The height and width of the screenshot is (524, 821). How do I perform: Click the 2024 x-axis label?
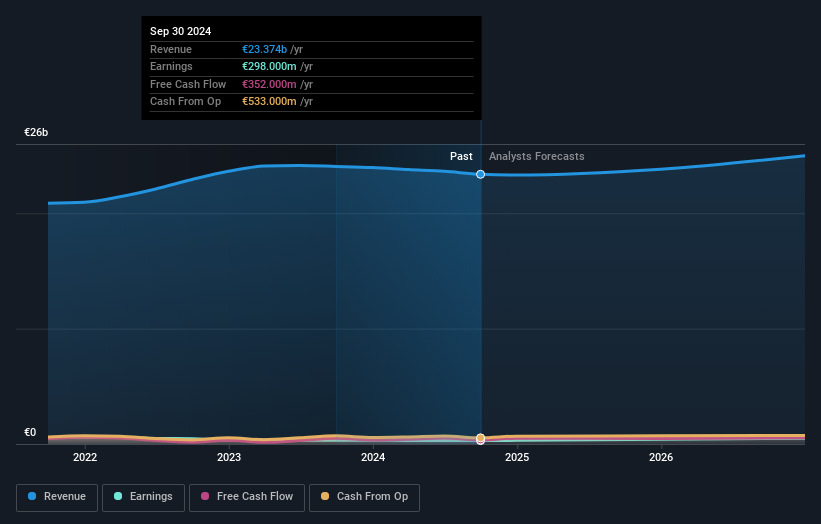pyautogui.click(x=373, y=457)
